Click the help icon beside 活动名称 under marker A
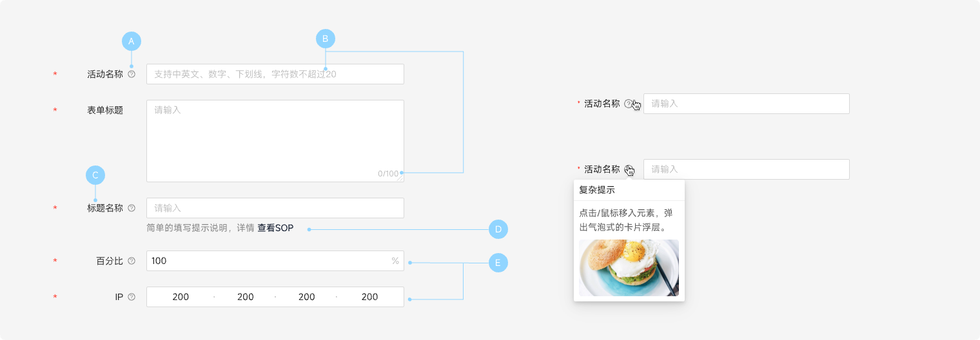 pos(132,74)
